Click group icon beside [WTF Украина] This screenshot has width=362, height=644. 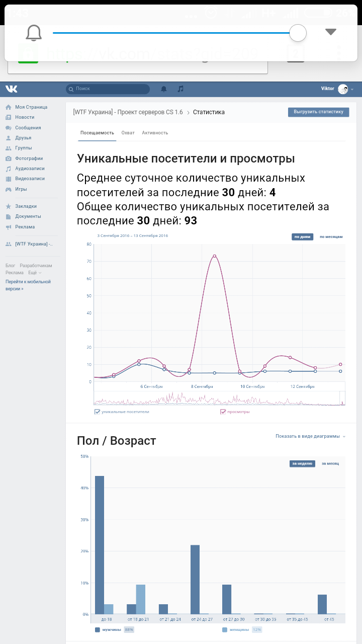[x=9, y=244]
